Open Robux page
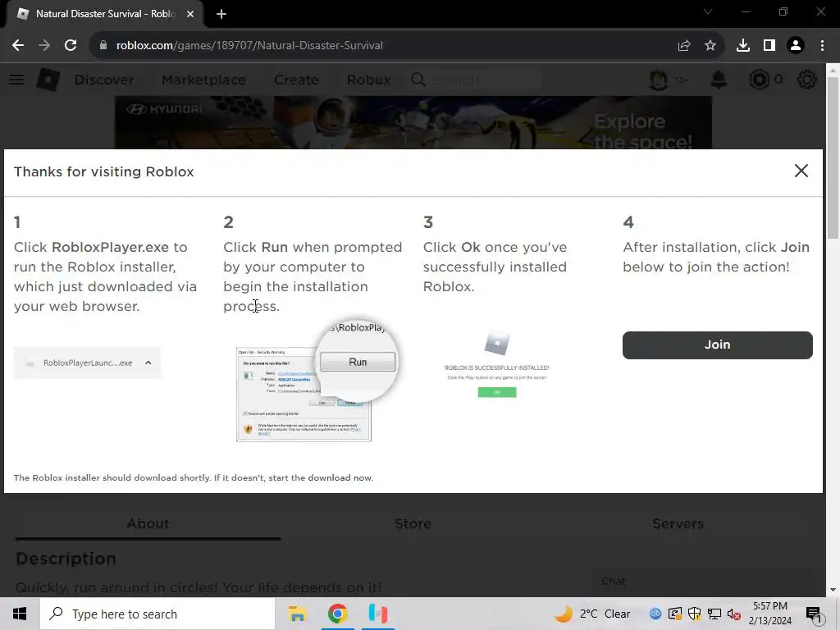840x630 pixels. pos(368,80)
